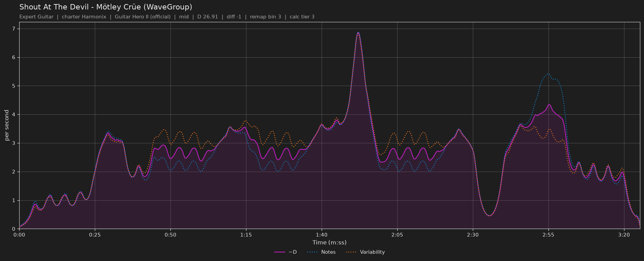Click the y-axis tick label 4
The width and height of the screenshot is (644, 261).
pyautogui.click(x=14, y=115)
